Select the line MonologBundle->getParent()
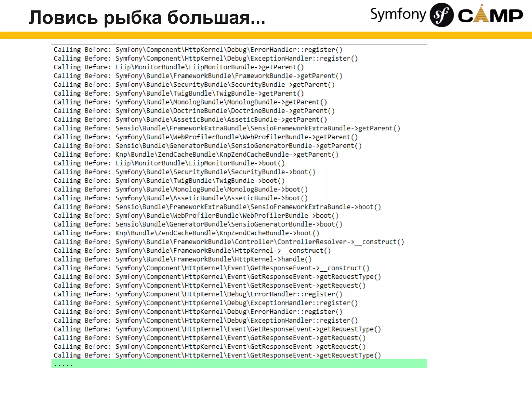 (x=190, y=102)
